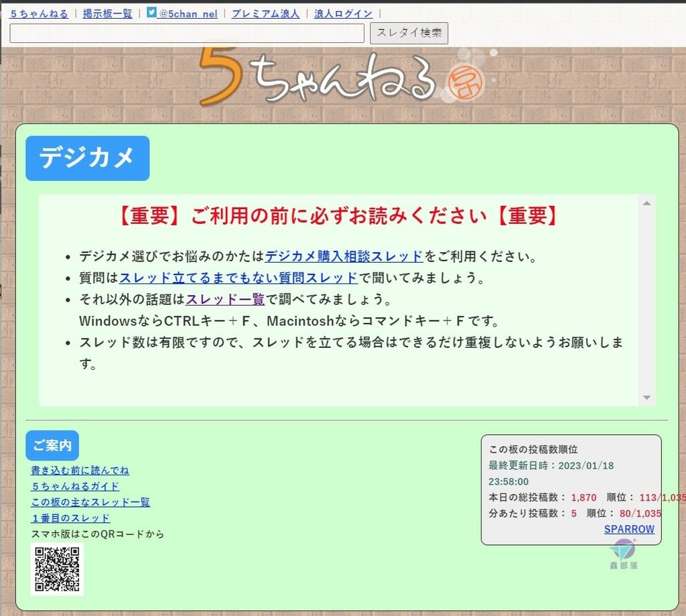Click the QR code for the smartphone version

point(57,569)
